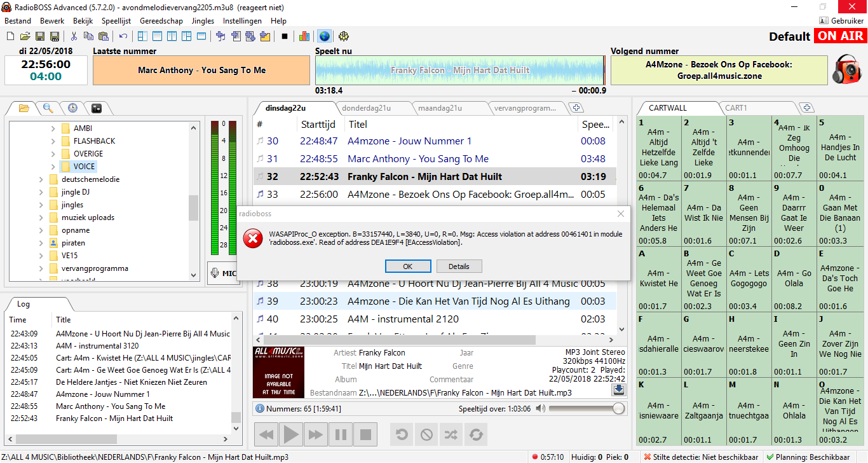
Task: Click Details in the error dialog
Action: tap(459, 266)
